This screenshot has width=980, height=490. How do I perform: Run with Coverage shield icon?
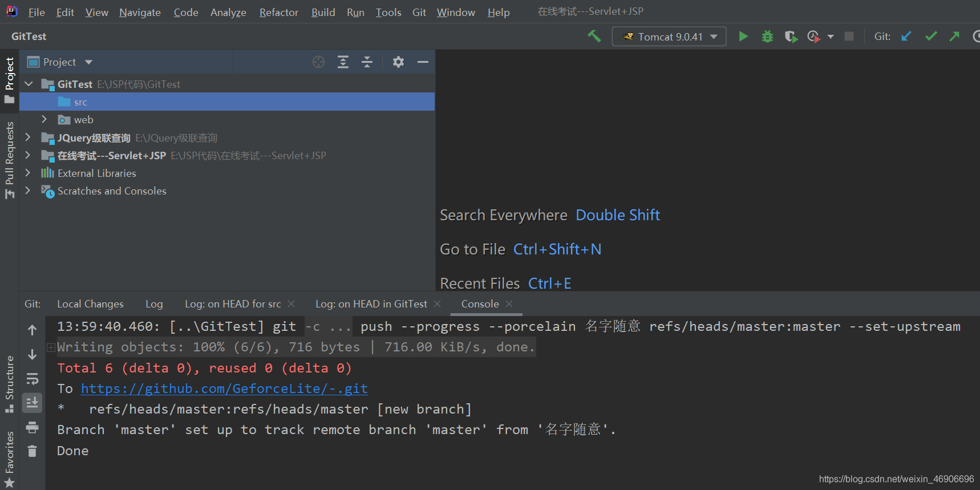tap(791, 37)
